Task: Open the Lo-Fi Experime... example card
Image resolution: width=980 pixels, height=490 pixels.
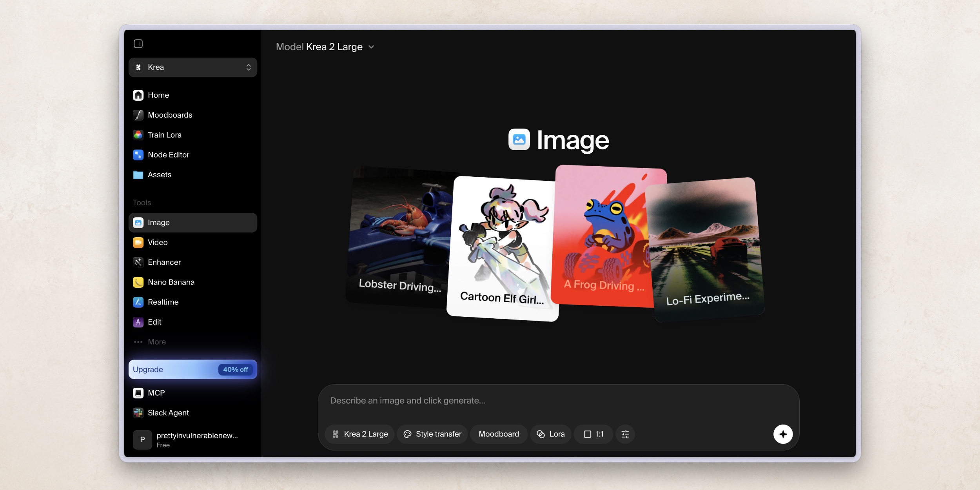Action: 705,249
